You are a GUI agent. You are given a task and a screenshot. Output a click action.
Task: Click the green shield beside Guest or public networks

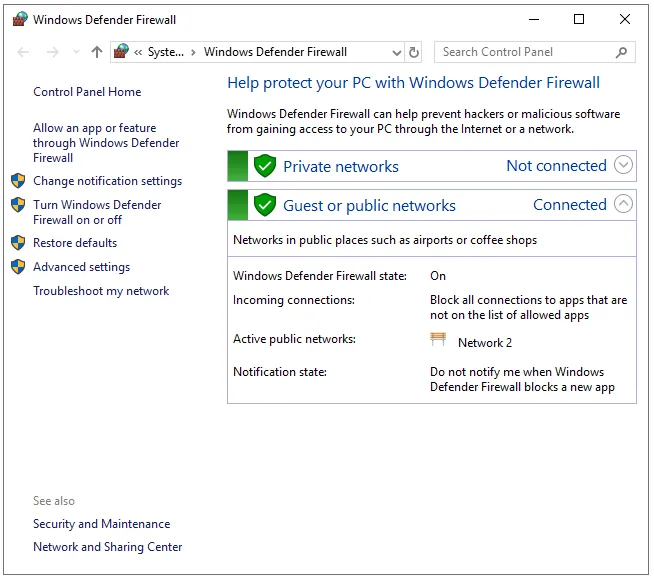[265, 205]
